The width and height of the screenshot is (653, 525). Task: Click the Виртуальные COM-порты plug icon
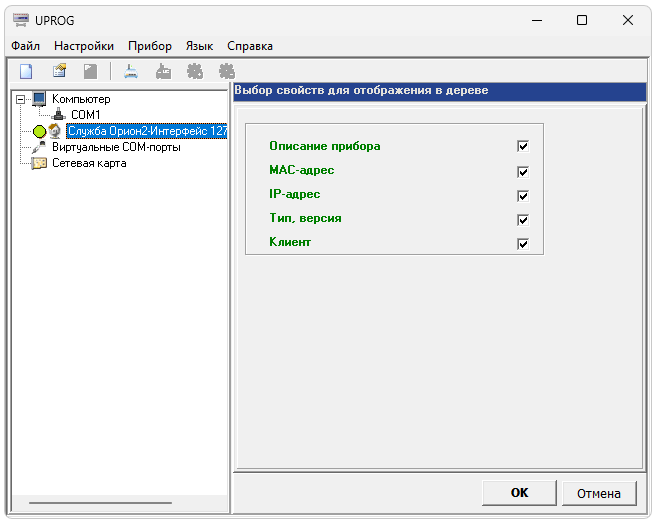pyautogui.click(x=39, y=147)
